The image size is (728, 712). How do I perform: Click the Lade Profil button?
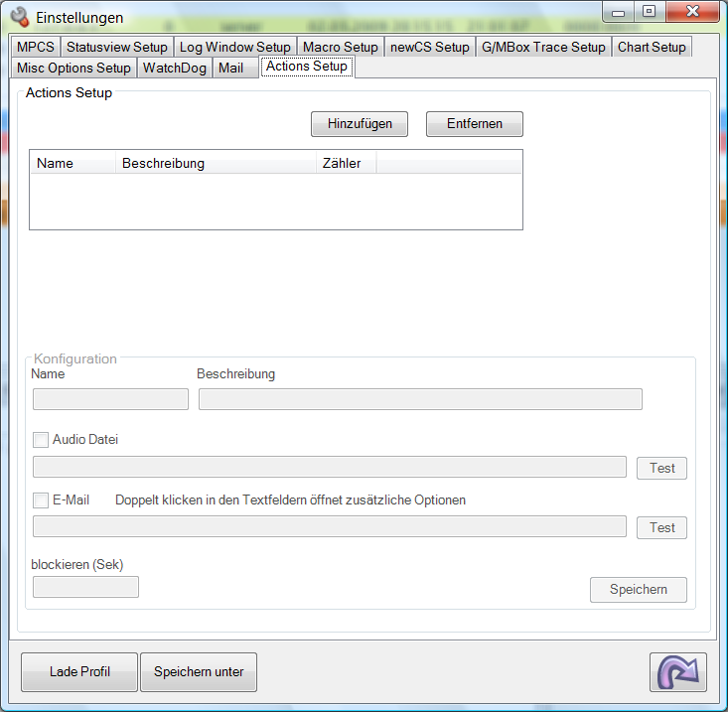coord(79,672)
